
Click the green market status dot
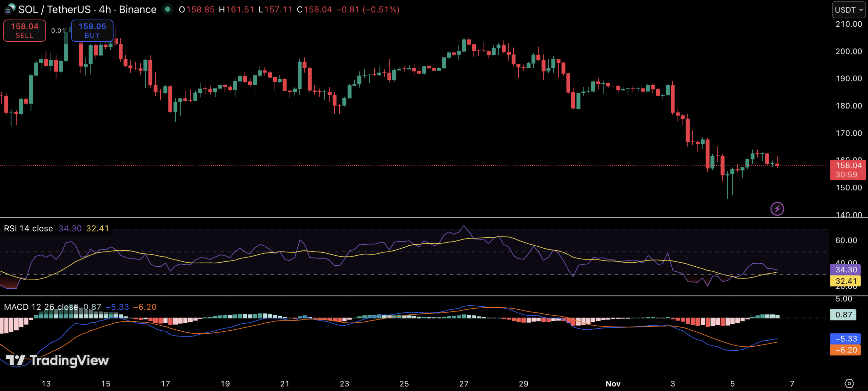coord(167,9)
